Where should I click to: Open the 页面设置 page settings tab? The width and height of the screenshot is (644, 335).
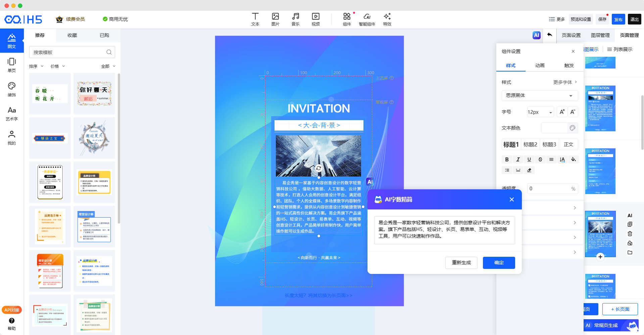point(571,35)
